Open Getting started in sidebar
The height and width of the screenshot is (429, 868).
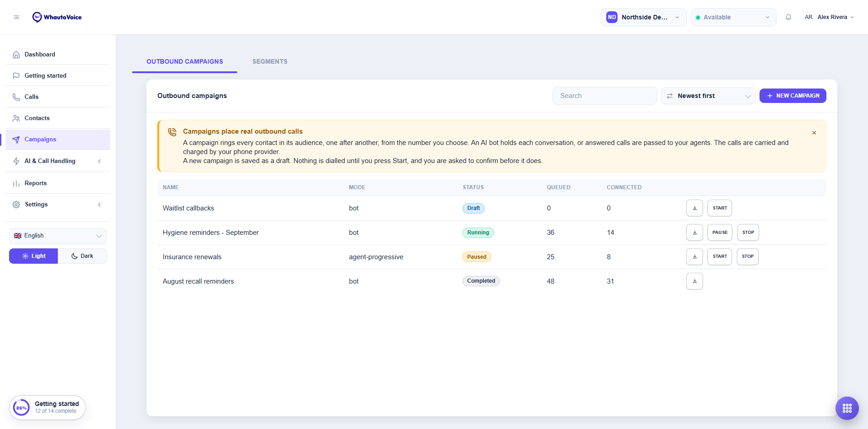pyautogui.click(x=58, y=75)
